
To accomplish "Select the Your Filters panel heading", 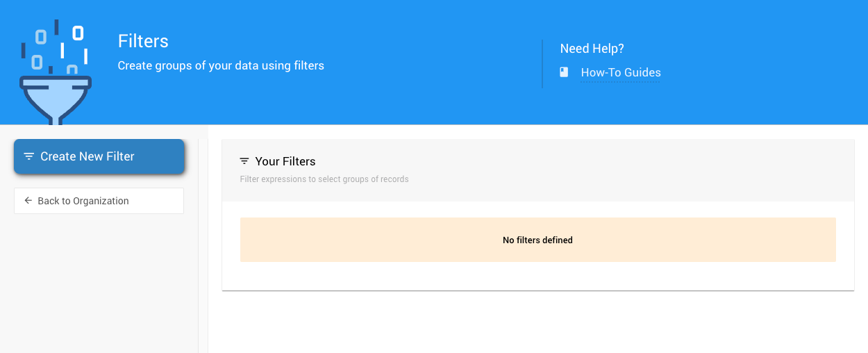I will coord(285,161).
